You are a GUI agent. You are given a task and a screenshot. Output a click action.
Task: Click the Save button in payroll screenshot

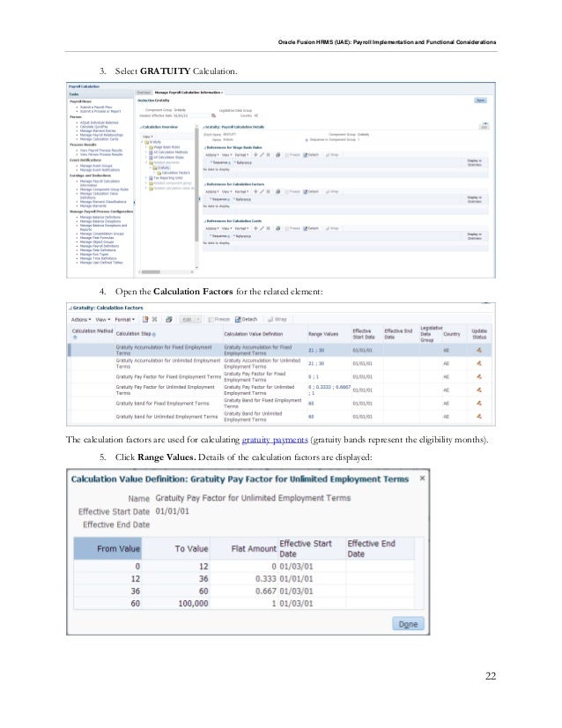pos(480,100)
